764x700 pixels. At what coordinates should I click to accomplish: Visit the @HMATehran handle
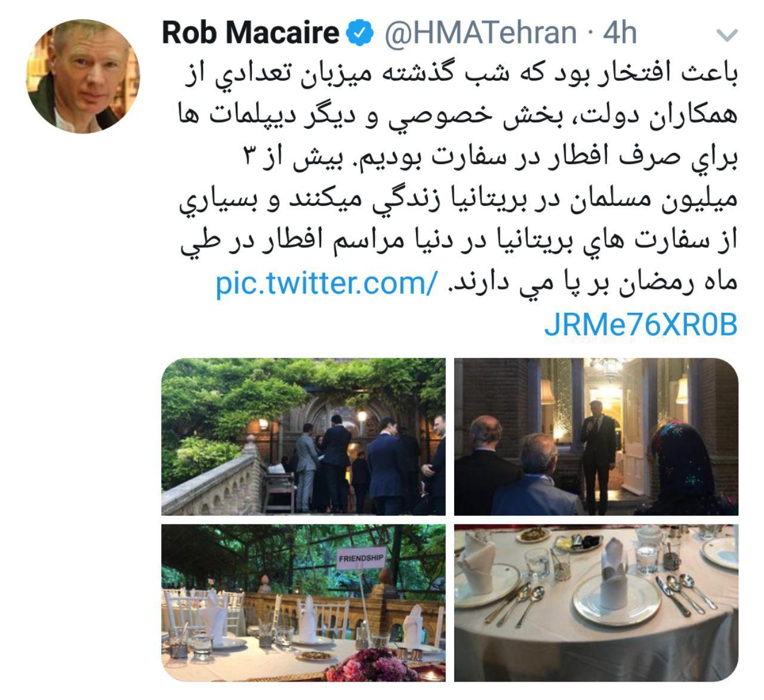[480, 33]
